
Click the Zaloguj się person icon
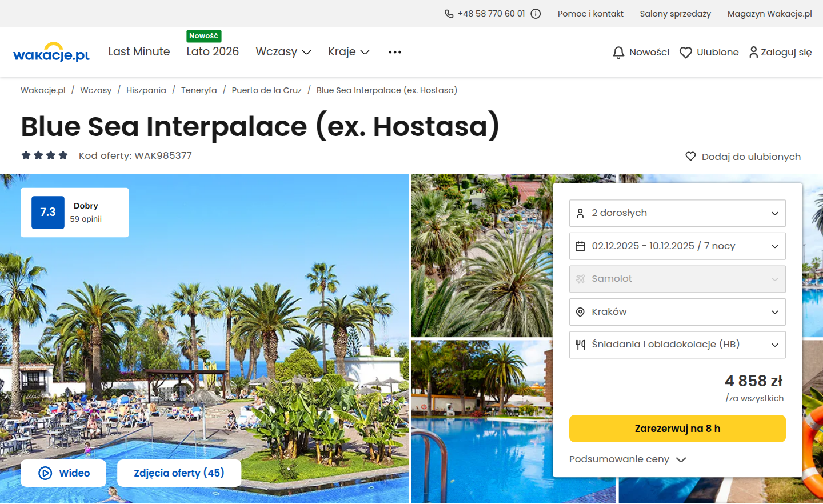click(x=753, y=52)
